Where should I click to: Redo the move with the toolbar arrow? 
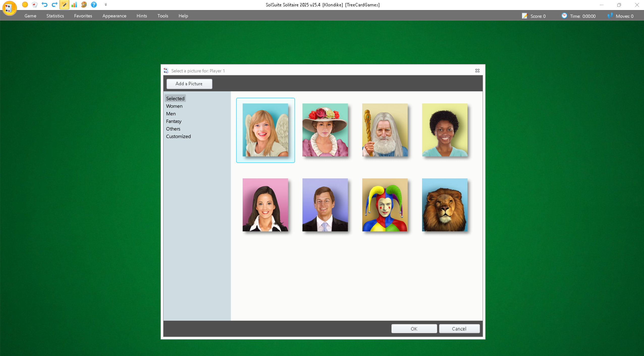[x=54, y=5]
